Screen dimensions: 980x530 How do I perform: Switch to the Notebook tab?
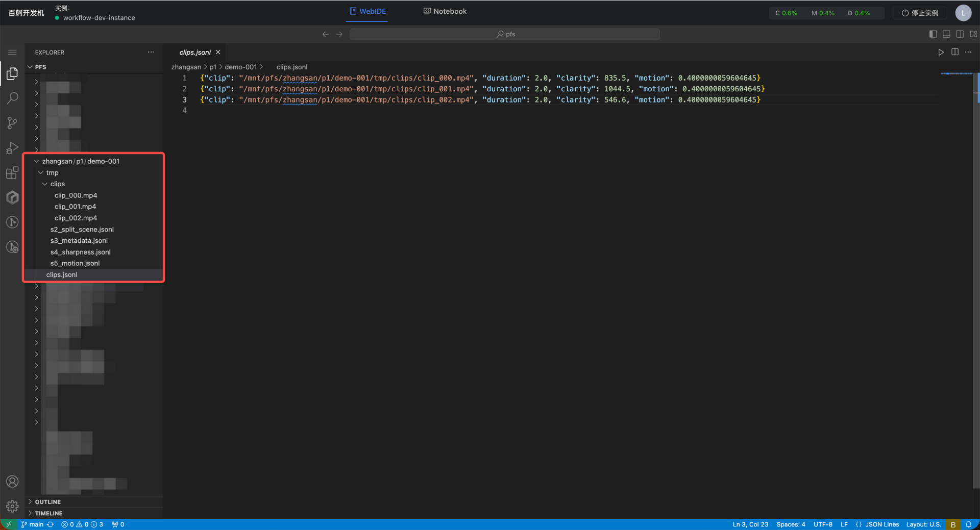445,11
